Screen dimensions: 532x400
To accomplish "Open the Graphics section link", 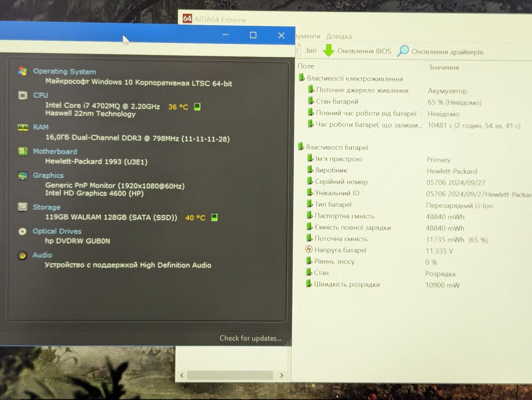I will [48, 175].
